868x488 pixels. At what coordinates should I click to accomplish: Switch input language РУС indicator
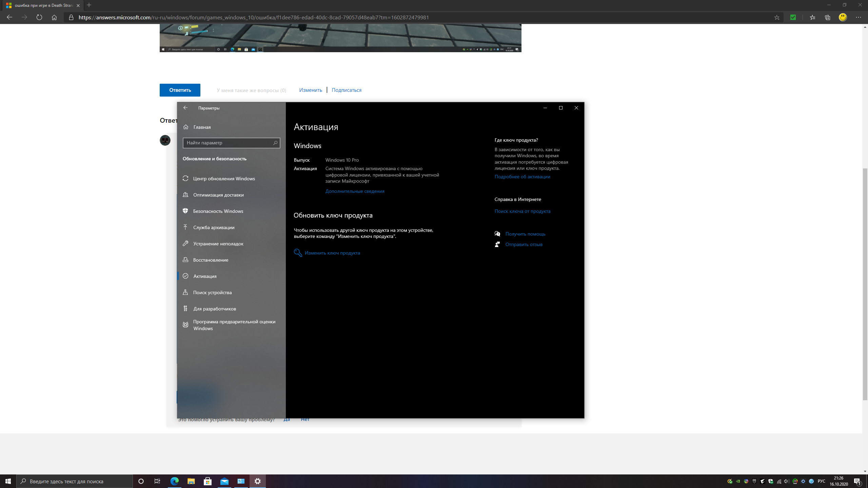[x=821, y=481]
